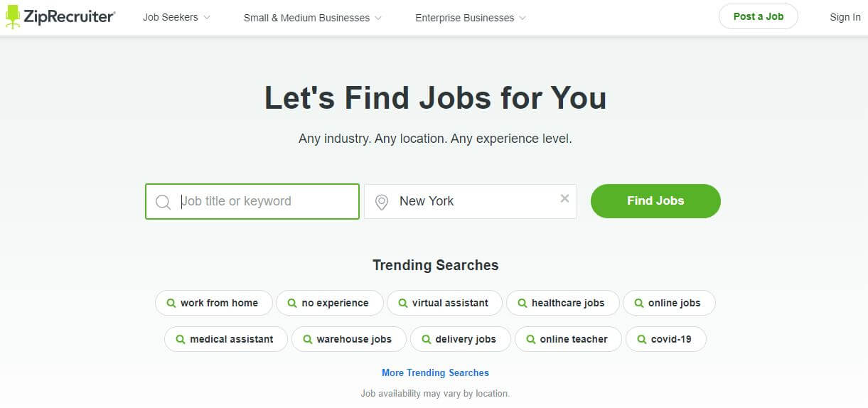Expand the Job Seekers dropdown
868x408 pixels.
point(176,17)
